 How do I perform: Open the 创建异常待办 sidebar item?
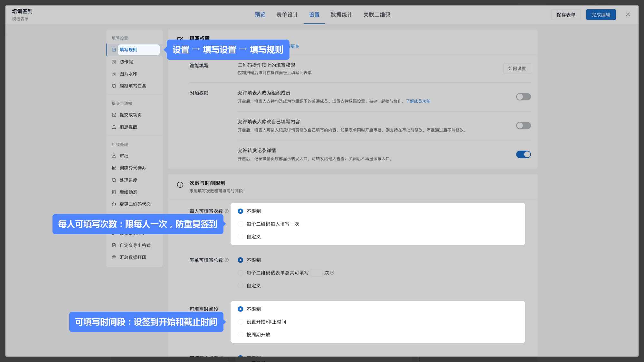pos(135,168)
